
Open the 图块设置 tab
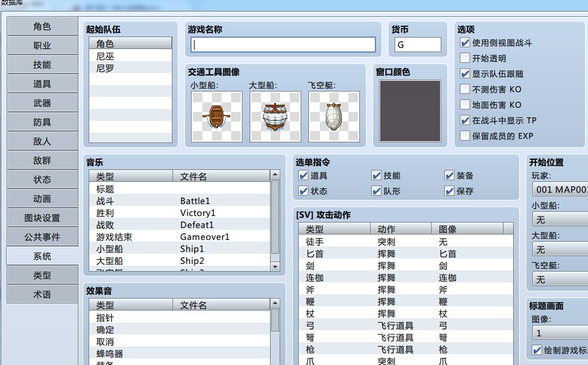43,218
